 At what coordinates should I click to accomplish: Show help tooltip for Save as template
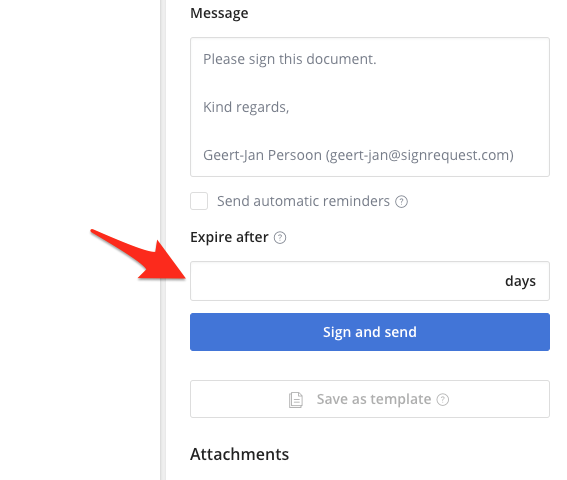443,400
